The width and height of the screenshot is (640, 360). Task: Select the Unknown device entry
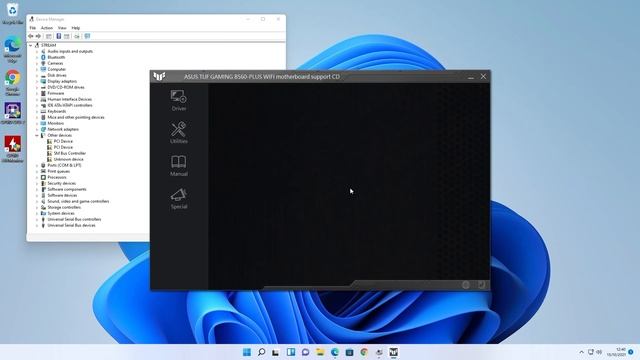[x=69, y=159]
